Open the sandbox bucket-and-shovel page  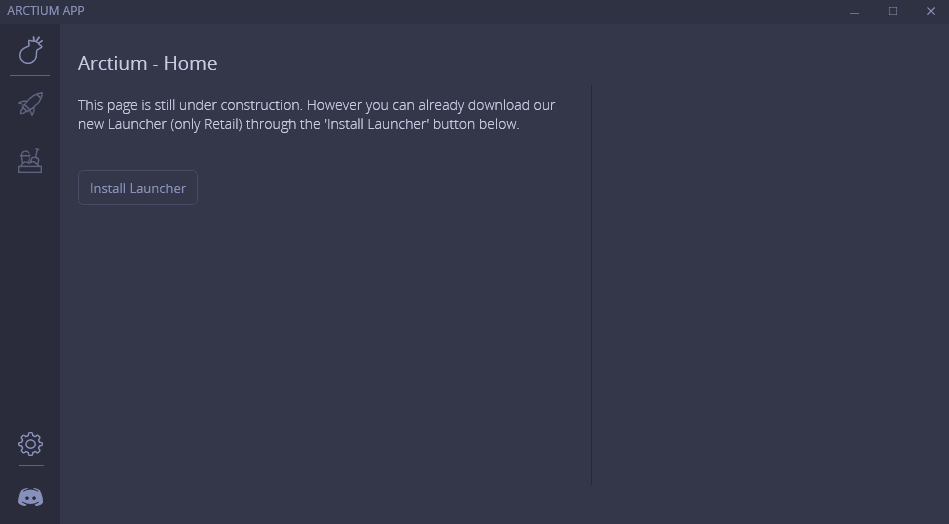point(30,160)
